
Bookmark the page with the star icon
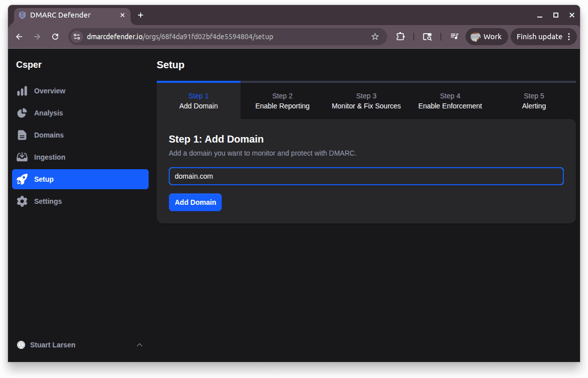(x=375, y=36)
